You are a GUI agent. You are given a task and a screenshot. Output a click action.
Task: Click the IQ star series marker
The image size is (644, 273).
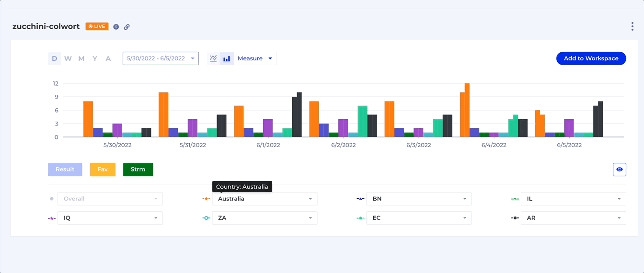click(x=52, y=218)
